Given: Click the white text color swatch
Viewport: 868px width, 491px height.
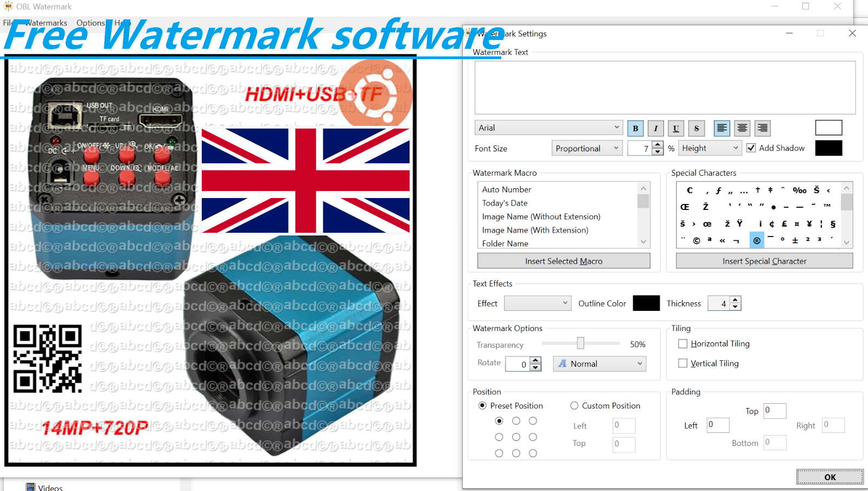Looking at the screenshot, I should [828, 128].
